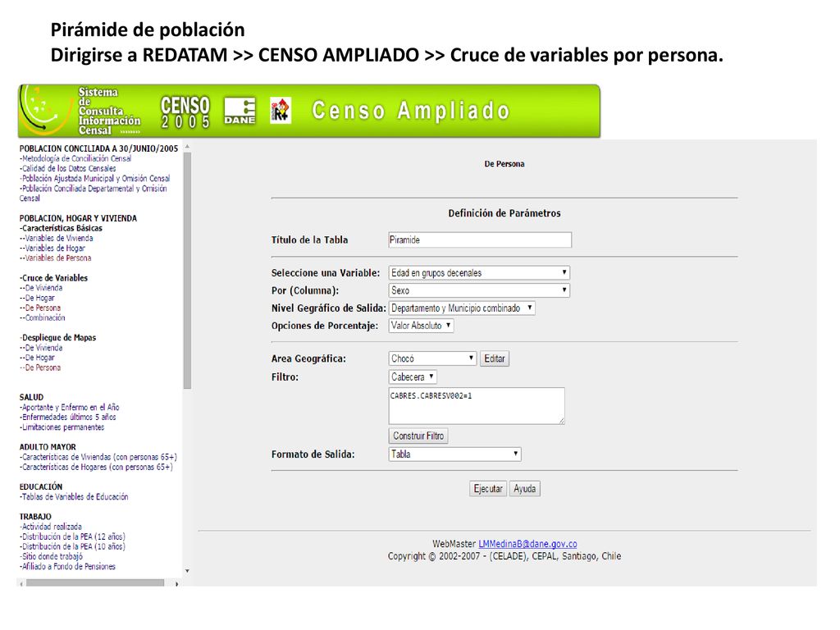Open Sitio donde trabajó link
This screenshot has height=630, width=840.
point(52,556)
